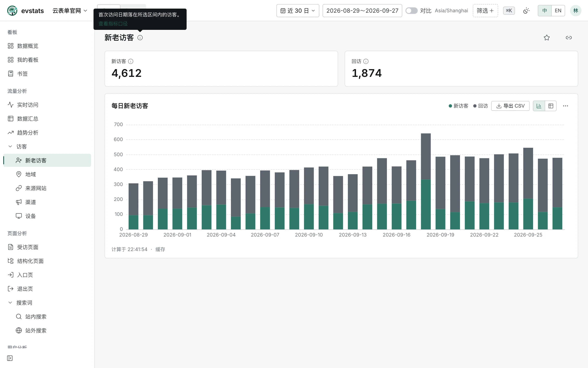This screenshot has width=588, height=368.
Task: Open 数据概览 dashboard
Action: (47, 46)
